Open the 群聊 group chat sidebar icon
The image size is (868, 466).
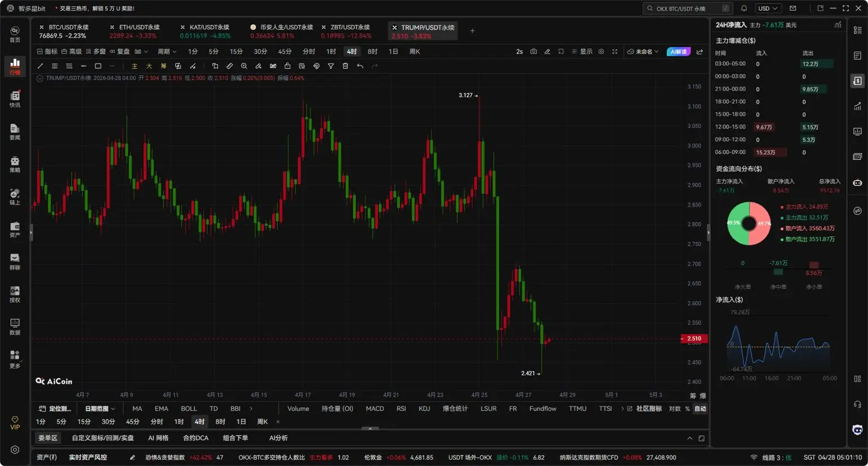point(15,261)
